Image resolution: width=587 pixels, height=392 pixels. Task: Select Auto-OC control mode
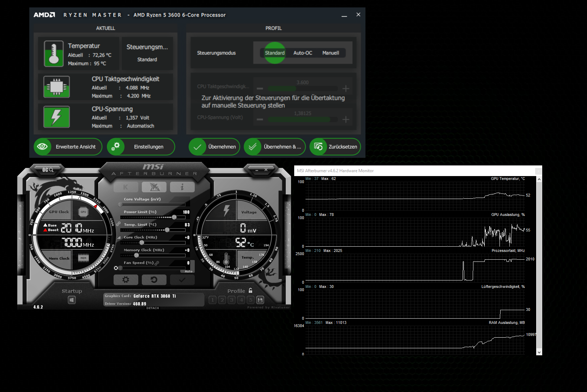(x=303, y=53)
